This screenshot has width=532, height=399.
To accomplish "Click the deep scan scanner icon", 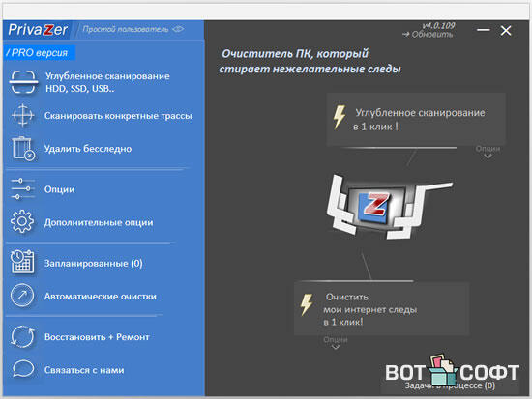I will (23, 82).
